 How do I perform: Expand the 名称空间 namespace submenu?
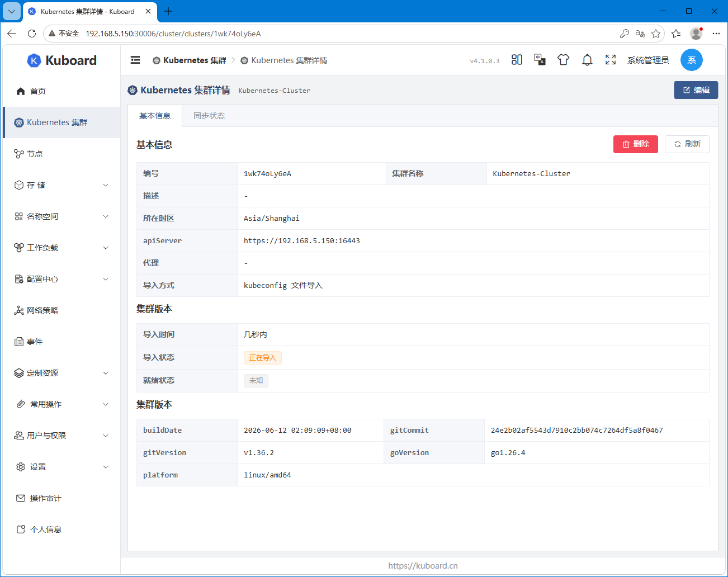click(62, 216)
